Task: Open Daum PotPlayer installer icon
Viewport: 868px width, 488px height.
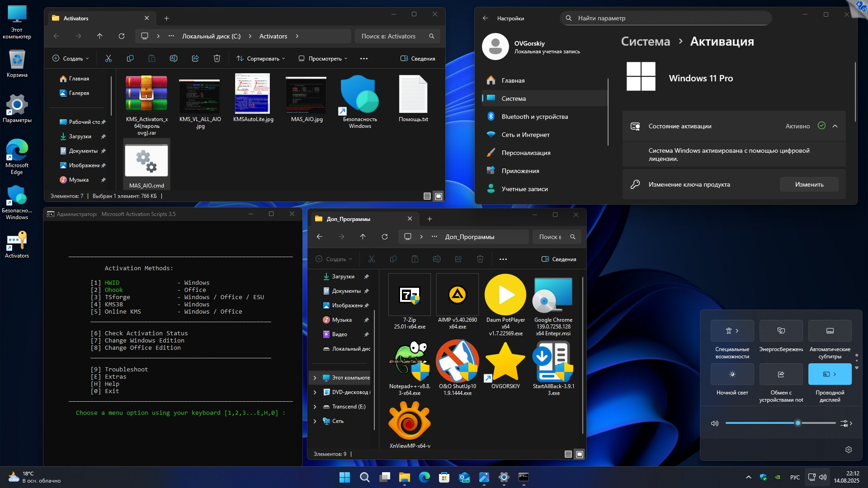Action: 505,295
